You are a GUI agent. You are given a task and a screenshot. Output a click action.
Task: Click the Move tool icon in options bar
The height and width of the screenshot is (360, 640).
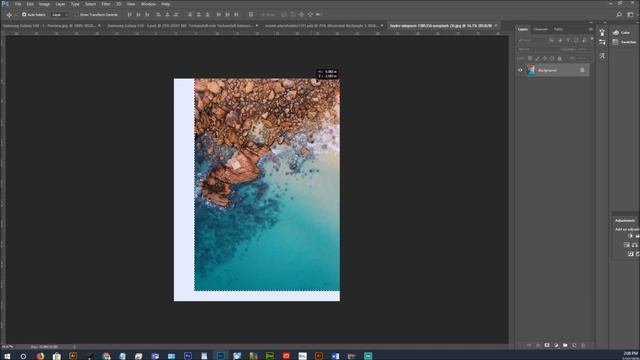9,15
